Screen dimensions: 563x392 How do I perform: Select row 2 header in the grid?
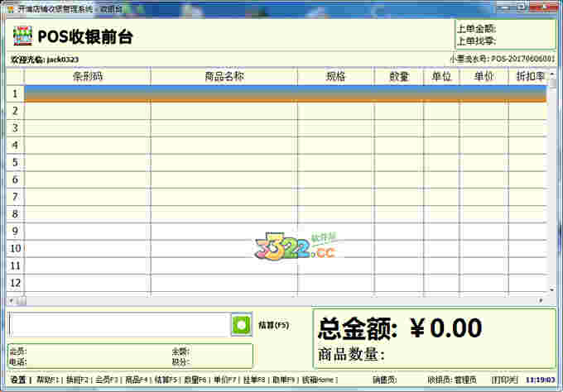pyautogui.click(x=15, y=111)
